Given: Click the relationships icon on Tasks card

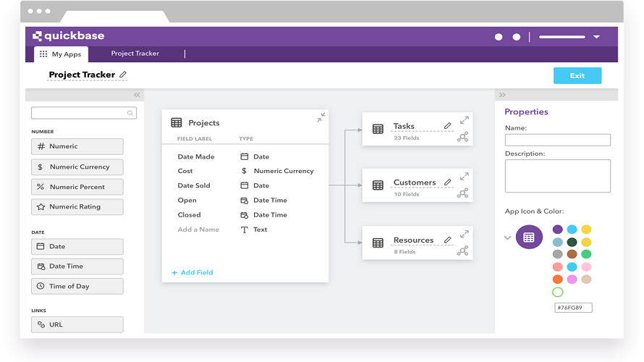Looking at the screenshot, I should click(x=463, y=136).
